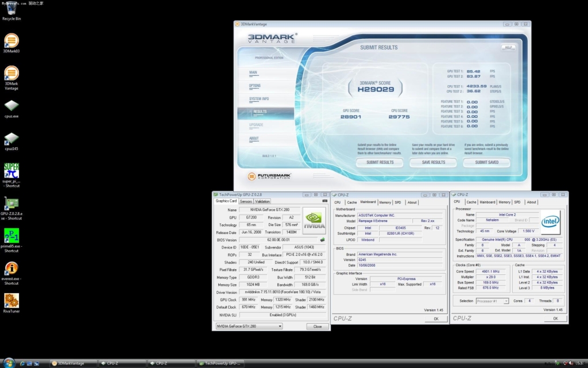Open SPD tab in the Mainboard CPU-Z window
The width and height of the screenshot is (588, 368).
point(398,202)
